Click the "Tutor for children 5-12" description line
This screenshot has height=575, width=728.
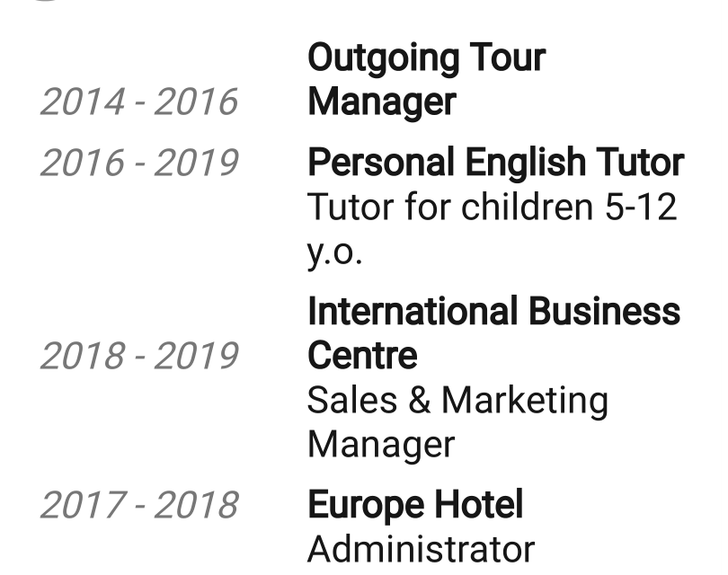pyautogui.click(x=492, y=208)
